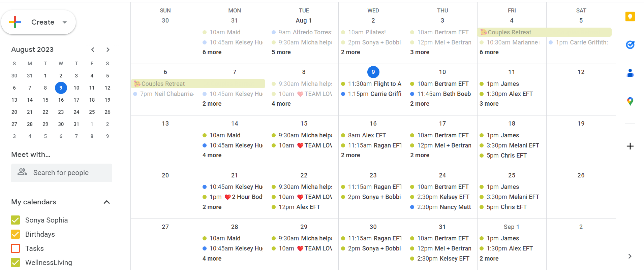Image resolution: width=644 pixels, height=270 pixels.
Task: Open the Create button dropdown arrow
Action: click(65, 22)
